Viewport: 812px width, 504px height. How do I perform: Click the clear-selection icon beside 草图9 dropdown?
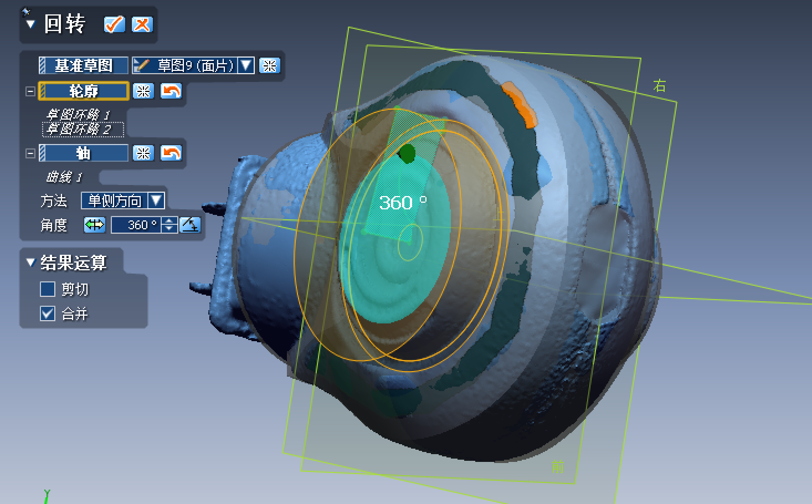point(270,65)
